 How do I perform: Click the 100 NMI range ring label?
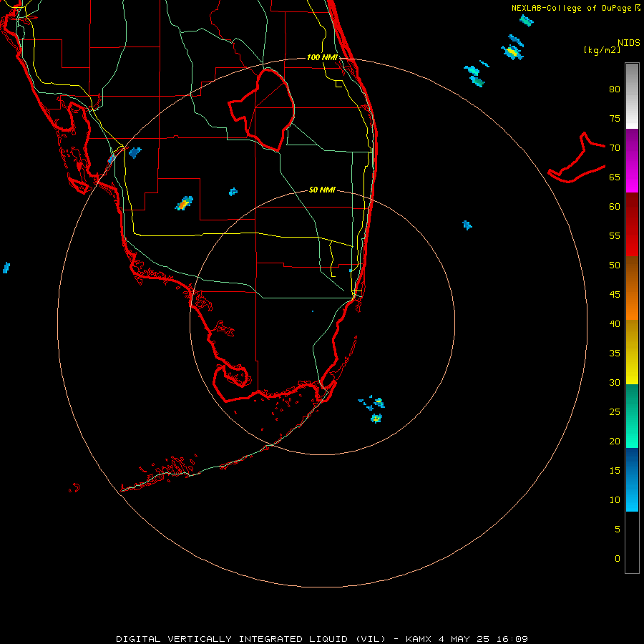click(322, 57)
